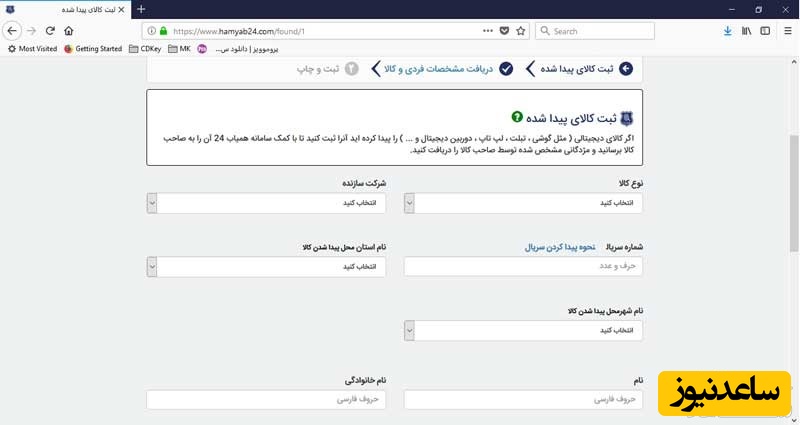Viewport: 800px width, 425px height.
Task: Go to Firefox home page icon
Action: [68, 31]
